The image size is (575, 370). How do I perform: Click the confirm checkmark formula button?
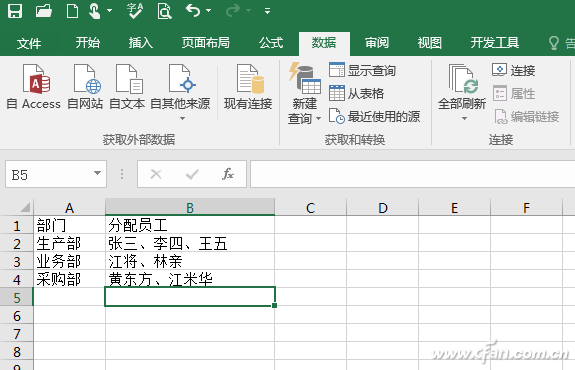[x=192, y=174]
